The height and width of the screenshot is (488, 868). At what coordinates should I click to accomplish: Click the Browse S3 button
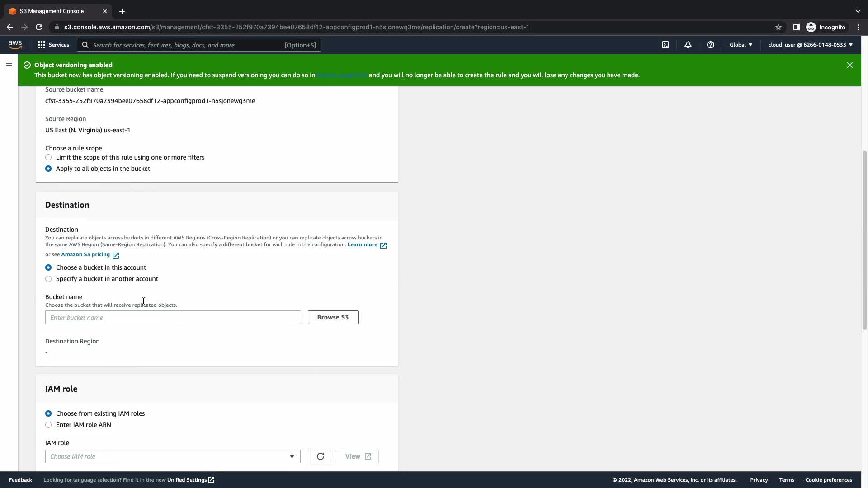coord(333,317)
